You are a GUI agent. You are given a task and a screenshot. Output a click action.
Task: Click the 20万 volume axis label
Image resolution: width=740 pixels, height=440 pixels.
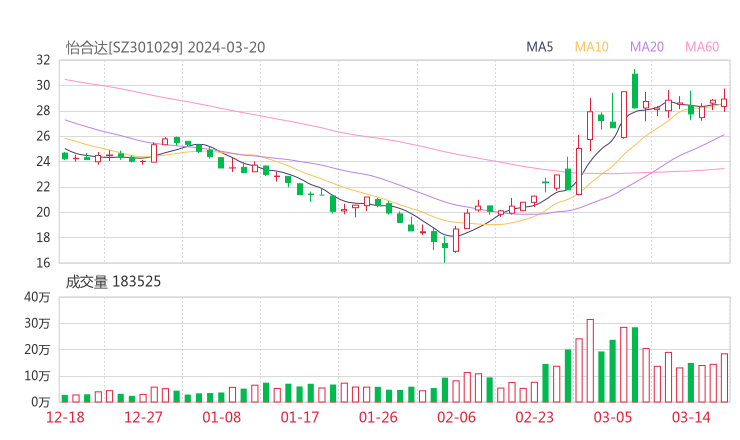[x=37, y=350]
